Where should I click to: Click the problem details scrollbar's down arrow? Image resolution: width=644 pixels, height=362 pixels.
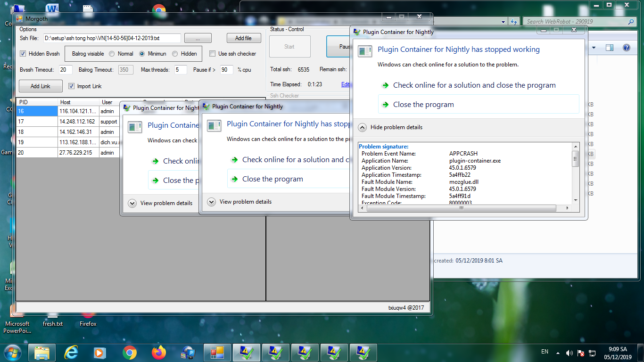click(x=575, y=200)
